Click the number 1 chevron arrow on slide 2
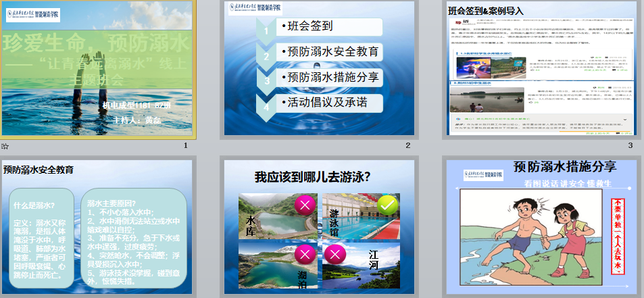644x298 pixels. tap(268, 30)
